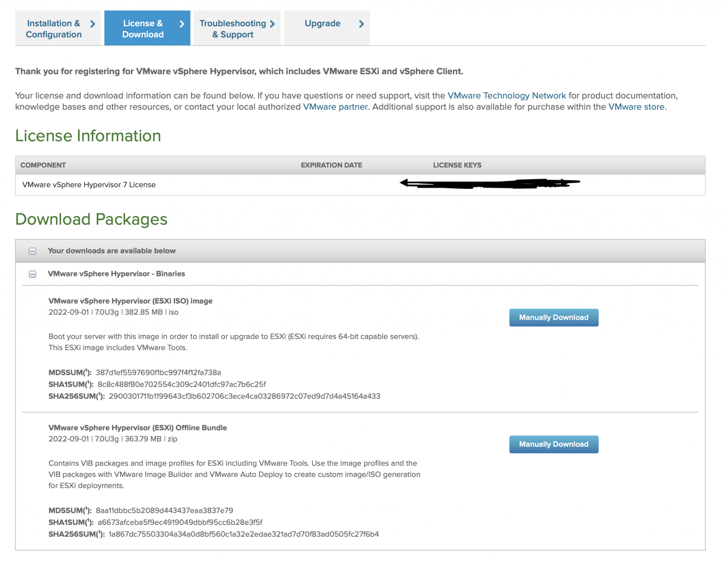The width and height of the screenshot is (728, 563).
Task: Click the chevron arrow on the Upgrade tab
Action: click(362, 24)
